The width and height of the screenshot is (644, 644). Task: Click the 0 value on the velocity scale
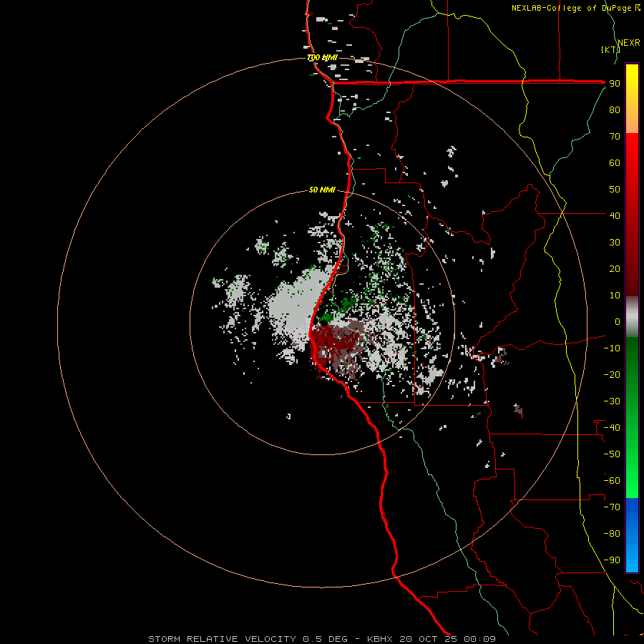(618, 321)
